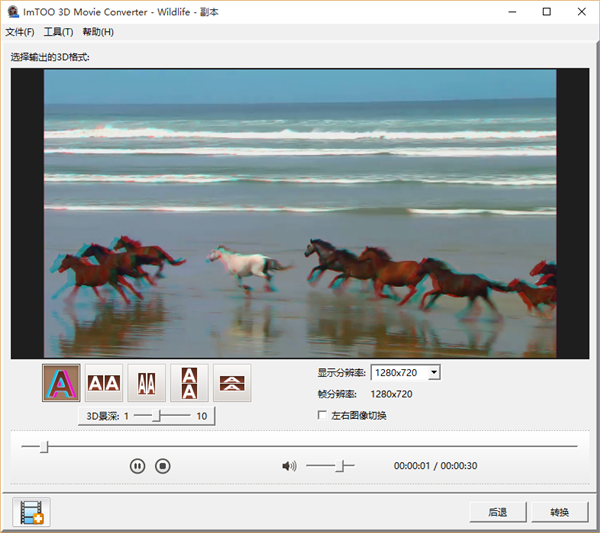Mute the speaker volume icon
The width and height of the screenshot is (600, 533).
tap(289, 466)
